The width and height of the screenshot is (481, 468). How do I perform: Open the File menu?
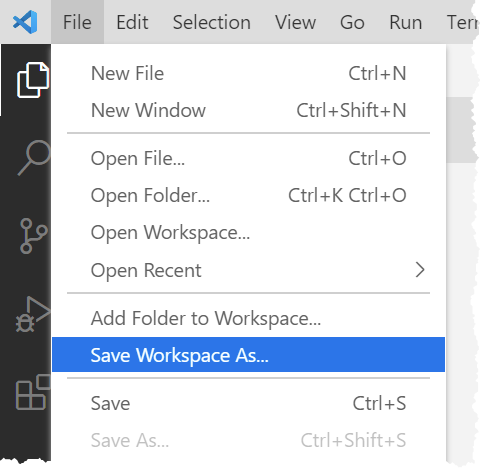coord(77,22)
